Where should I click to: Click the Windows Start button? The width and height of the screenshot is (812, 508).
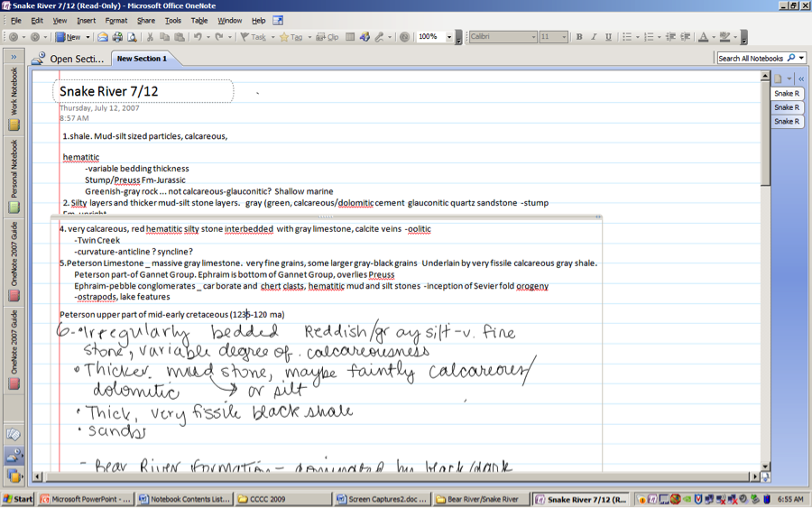(x=18, y=499)
